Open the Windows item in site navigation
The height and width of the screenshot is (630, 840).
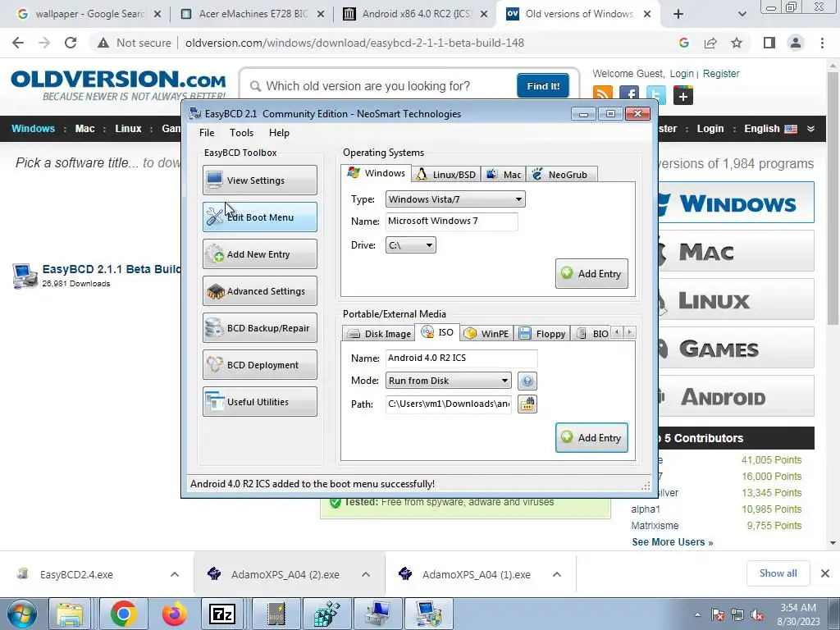(x=33, y=129)
